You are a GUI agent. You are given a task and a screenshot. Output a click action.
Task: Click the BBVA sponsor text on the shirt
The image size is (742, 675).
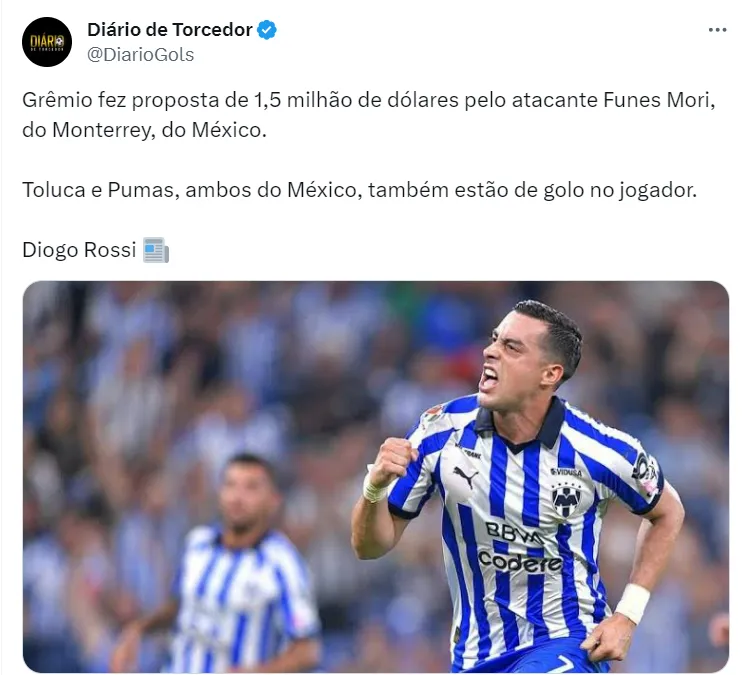(513, 533)
